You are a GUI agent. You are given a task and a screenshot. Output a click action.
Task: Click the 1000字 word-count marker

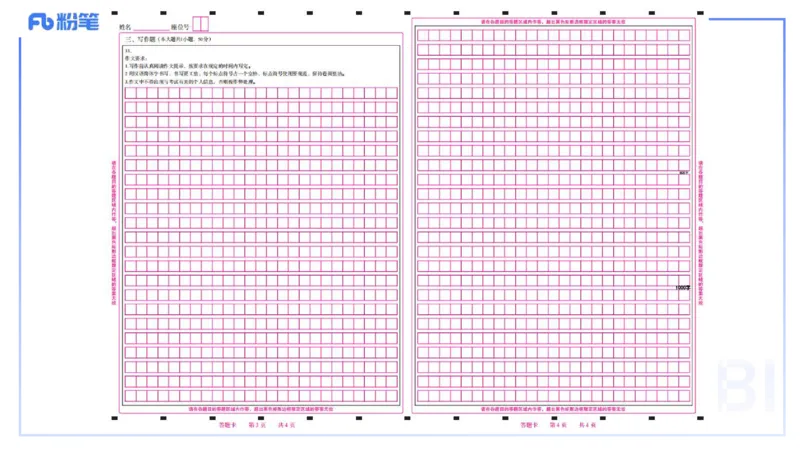[683, 288]
